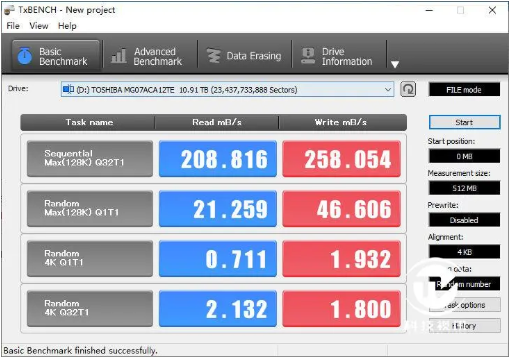The image size is (513, 361).
Task: Set the 0 MB start position field
Action: tap(465, 156)
